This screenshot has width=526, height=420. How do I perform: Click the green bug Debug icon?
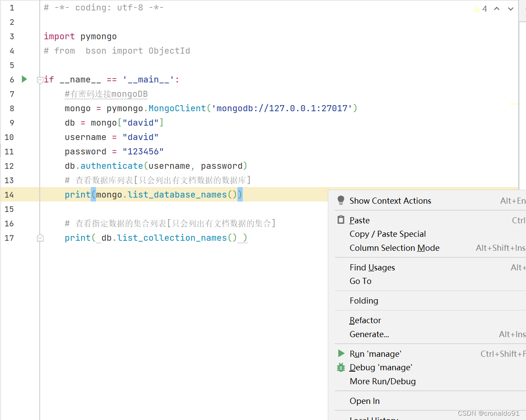[x=341, y=367]
